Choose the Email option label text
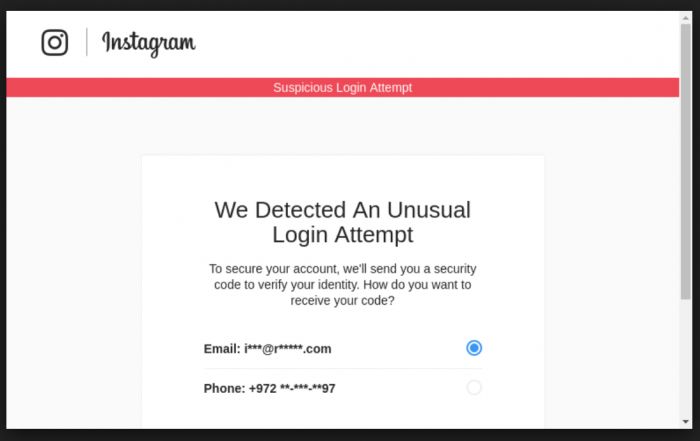The height and width of the screenshot is (441, 700). 267,349
